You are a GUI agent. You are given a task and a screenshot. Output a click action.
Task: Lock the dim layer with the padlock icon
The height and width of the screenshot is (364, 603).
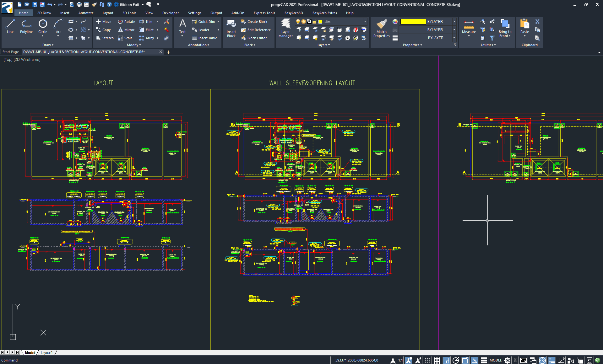[315, 22]
